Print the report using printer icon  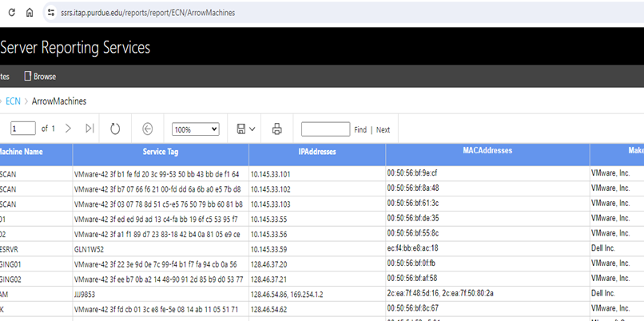click(x=277, y=129)
